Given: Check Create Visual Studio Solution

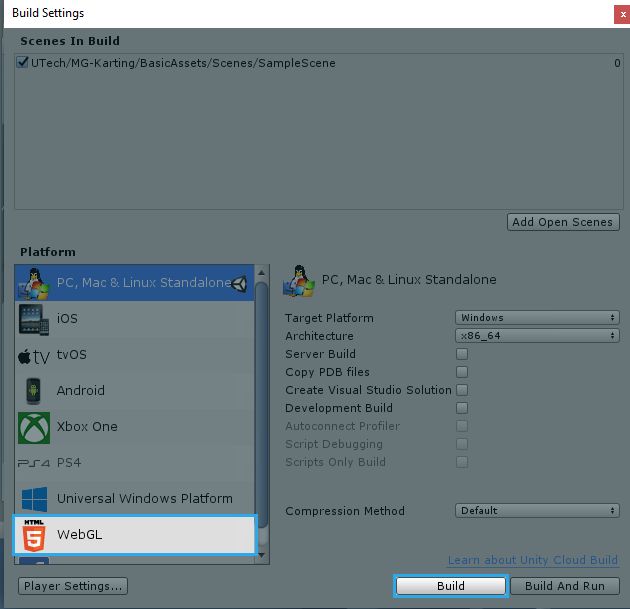Looking at the screenshot, I should [462, 390].
